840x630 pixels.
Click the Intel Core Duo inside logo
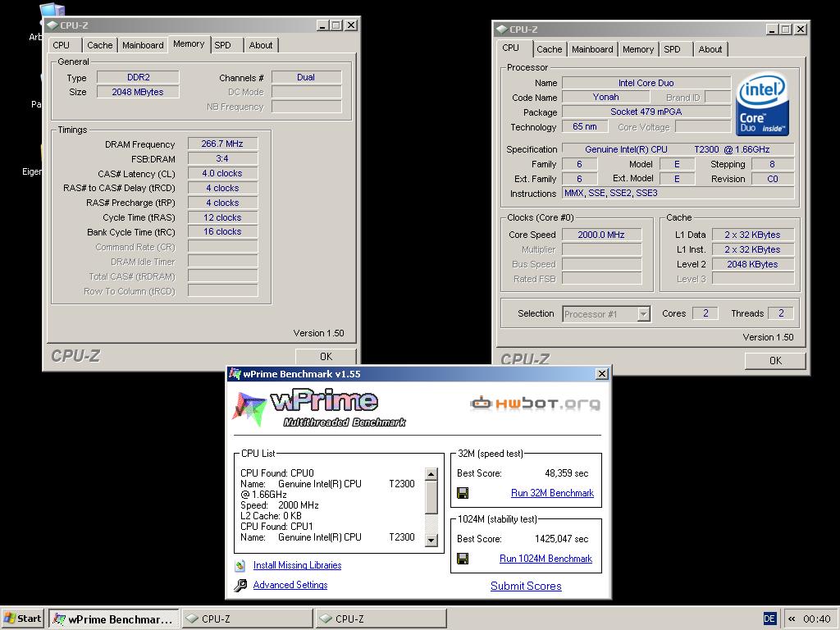pos(762,103)
